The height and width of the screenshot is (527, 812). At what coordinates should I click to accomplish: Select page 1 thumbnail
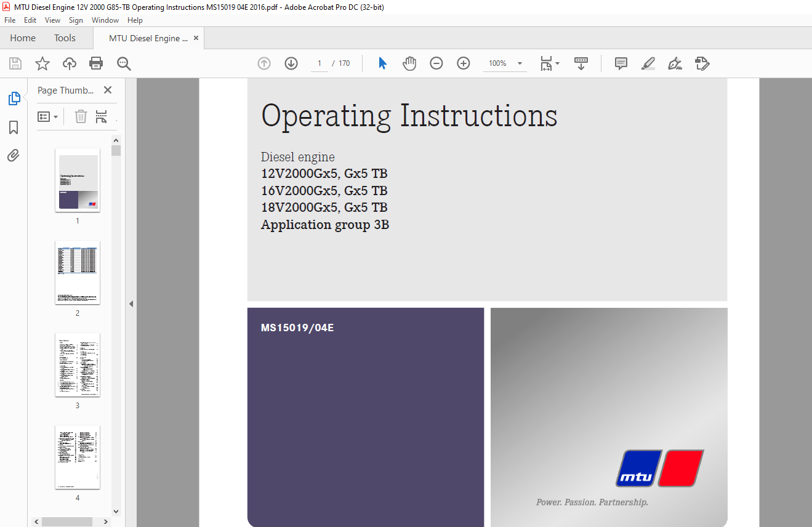pyautogui.click(x=78, y=180)
